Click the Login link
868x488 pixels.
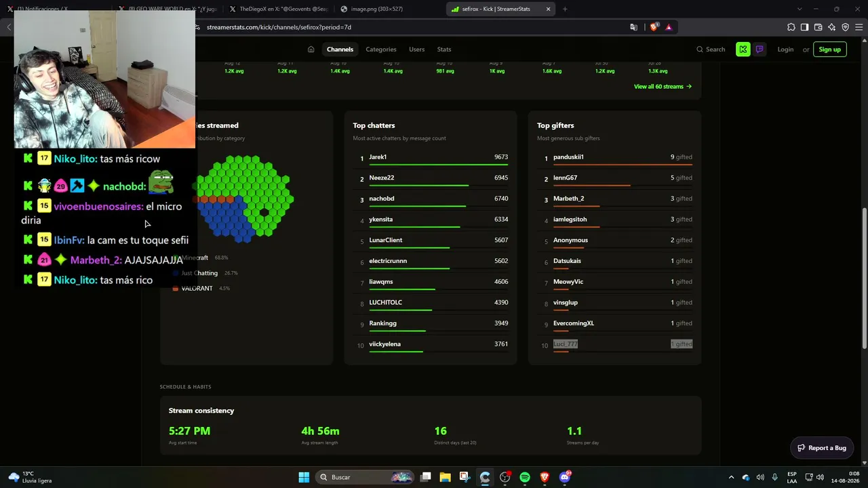785,49
